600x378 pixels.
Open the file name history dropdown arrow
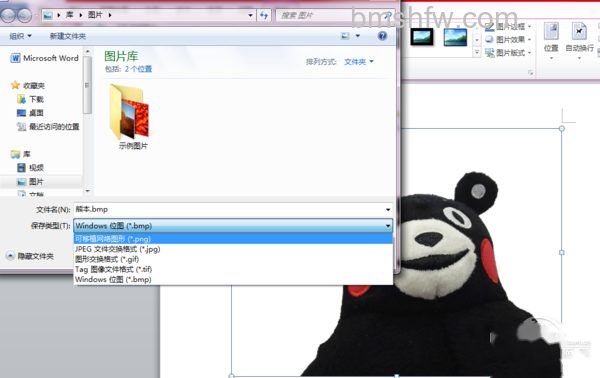(x=388, y=209)
